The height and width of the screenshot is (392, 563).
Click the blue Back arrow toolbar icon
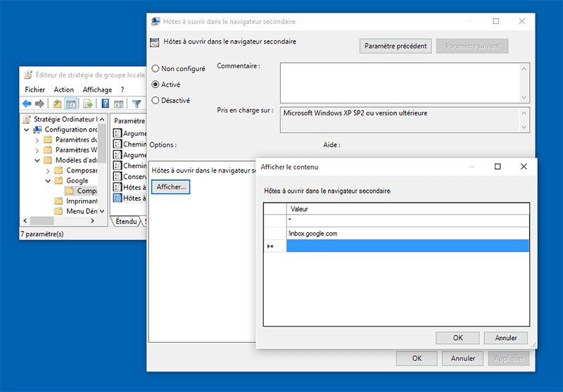point(27,103)
